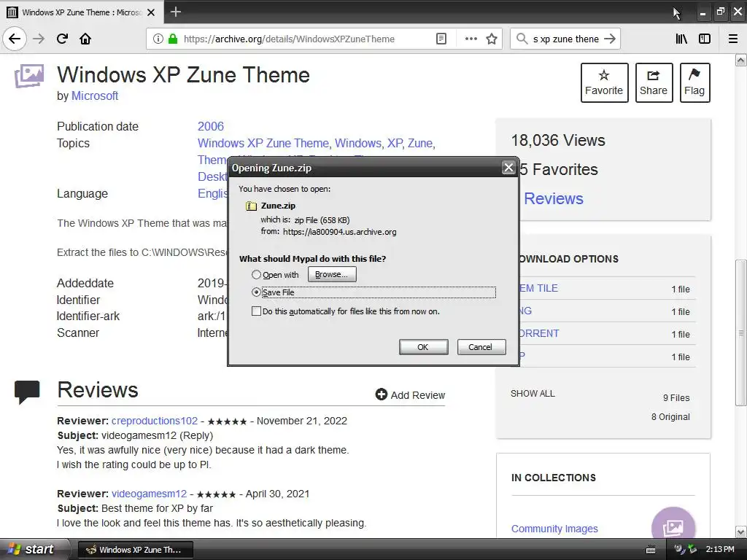The image size is (747, 560).
Task: Reload the current page
Action: point(62,39)
